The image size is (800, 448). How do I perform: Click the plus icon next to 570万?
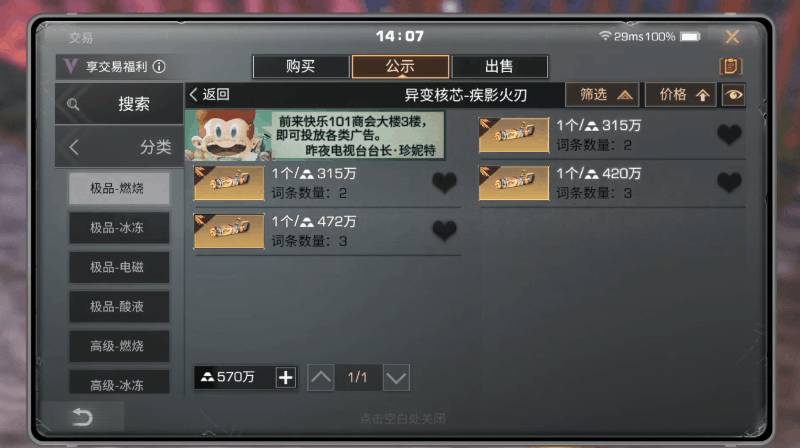[286, 378]
